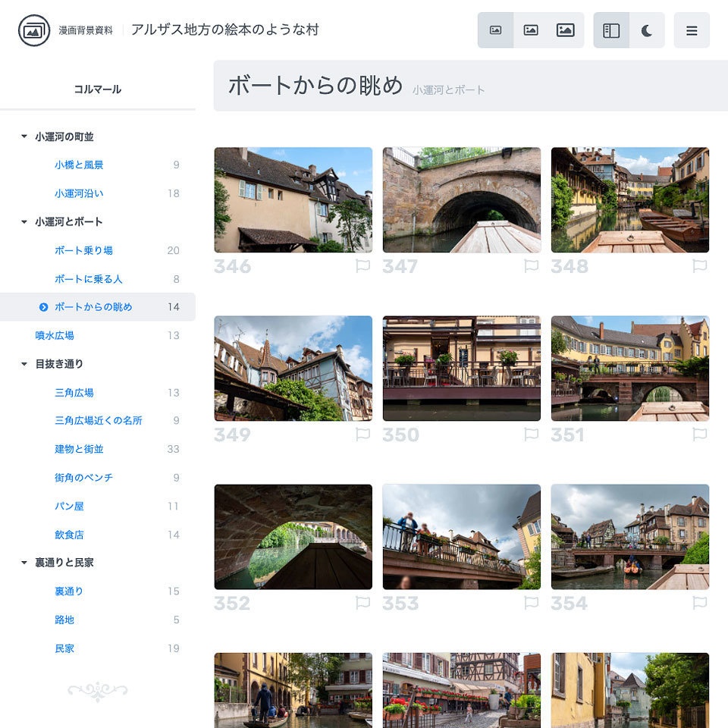Click the flag icon on photo 349

[363, 435]
